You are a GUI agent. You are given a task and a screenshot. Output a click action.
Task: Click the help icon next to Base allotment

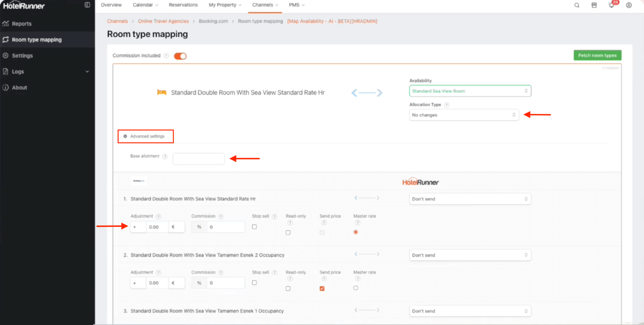[165, 156]
